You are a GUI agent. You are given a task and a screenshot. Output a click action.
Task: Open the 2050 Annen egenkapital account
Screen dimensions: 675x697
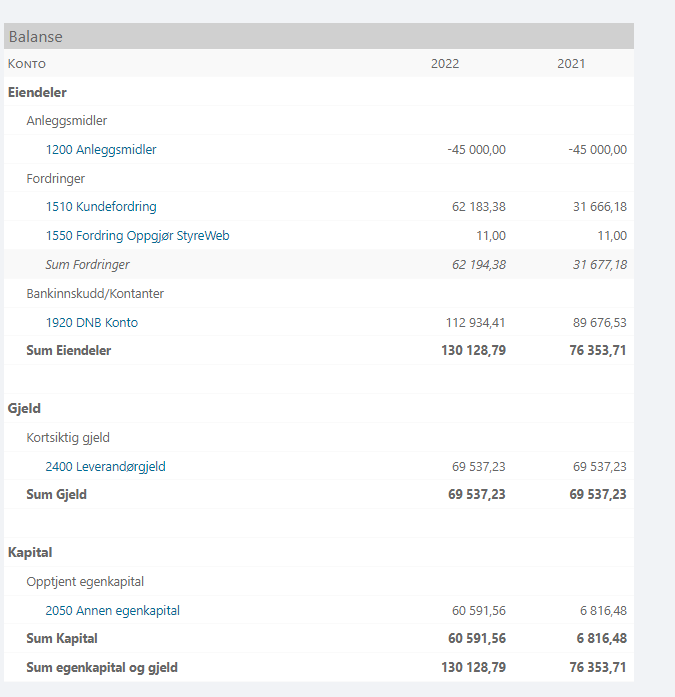112,611
